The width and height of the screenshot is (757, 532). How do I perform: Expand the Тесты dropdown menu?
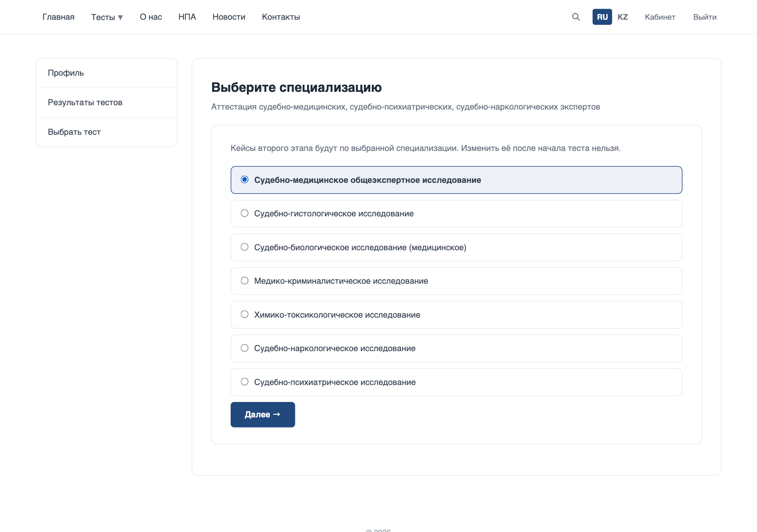(107, 17)
